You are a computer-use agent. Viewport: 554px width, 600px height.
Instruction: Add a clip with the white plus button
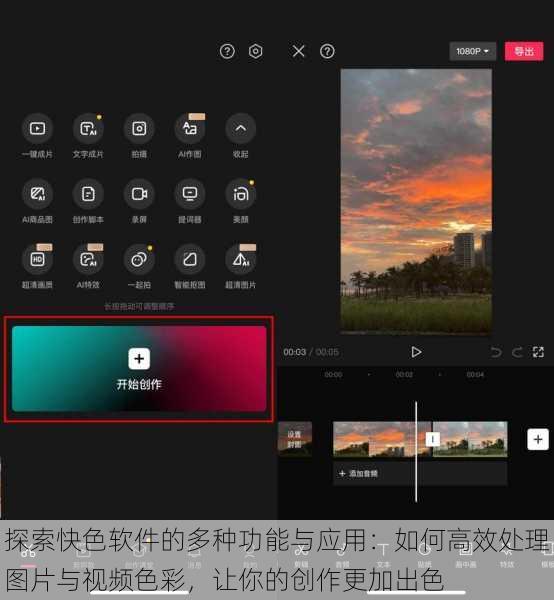point(538,439)
